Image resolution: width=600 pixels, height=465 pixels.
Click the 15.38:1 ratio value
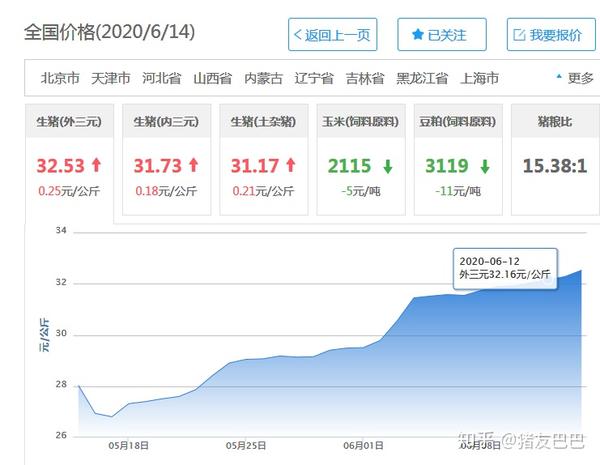coord(555,166)
